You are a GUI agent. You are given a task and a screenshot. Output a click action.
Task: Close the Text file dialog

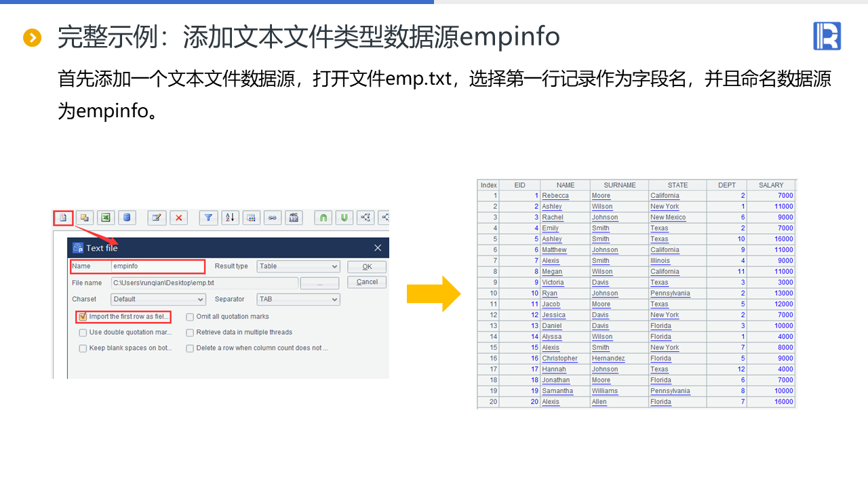[x=378, y=248]
